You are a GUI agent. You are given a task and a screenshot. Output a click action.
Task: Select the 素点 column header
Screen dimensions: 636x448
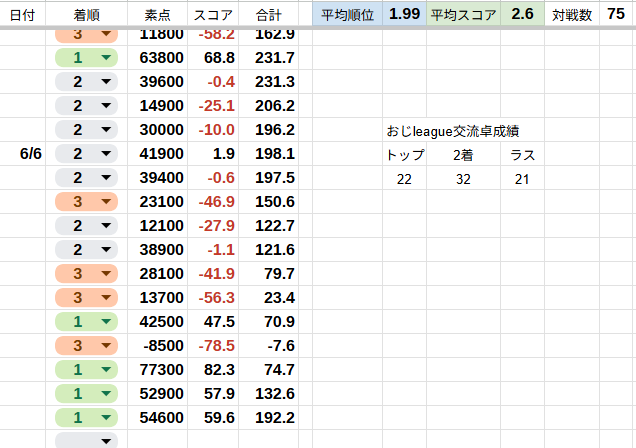point(157,15)
